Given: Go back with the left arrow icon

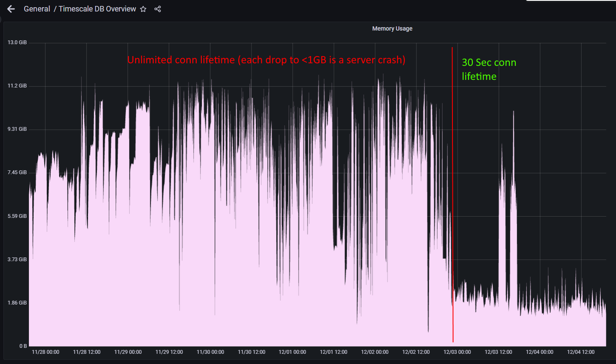Looking at the screenshot, I should [x=11, y=9].
